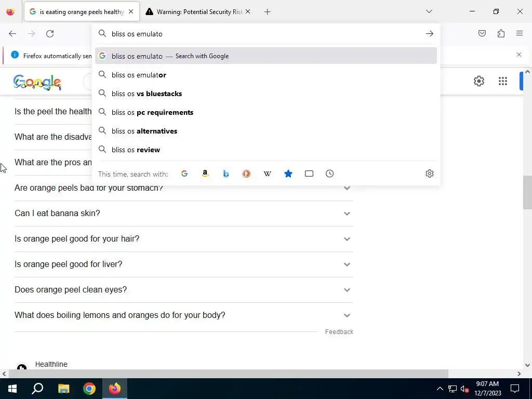
Task: Search open tabs with the tab icon
Action: pyautogui.click(x=309, y=174)
